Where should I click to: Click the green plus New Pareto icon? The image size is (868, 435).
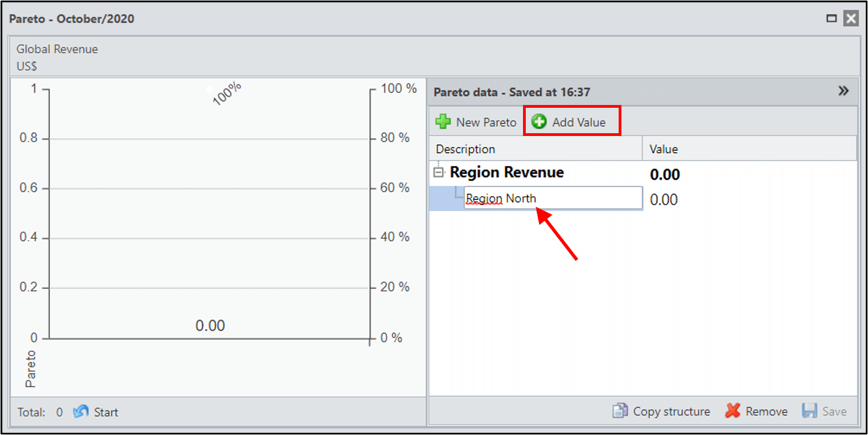tap(443, 122)
